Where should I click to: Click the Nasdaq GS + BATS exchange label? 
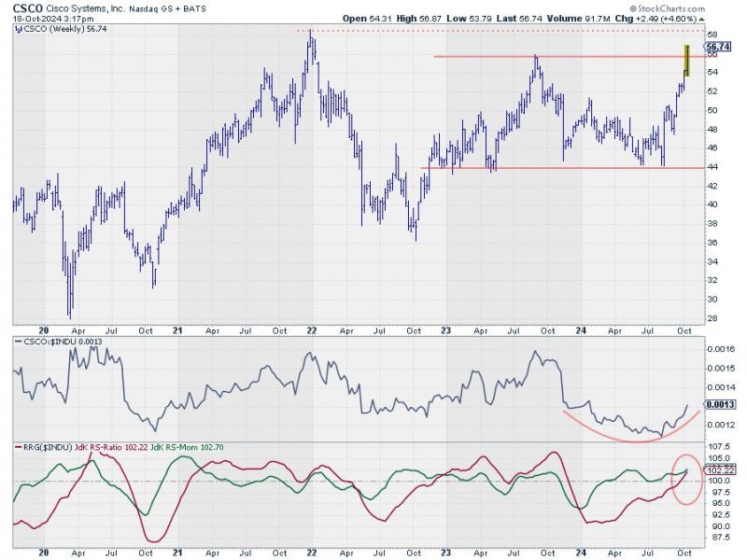click(168, 8)
